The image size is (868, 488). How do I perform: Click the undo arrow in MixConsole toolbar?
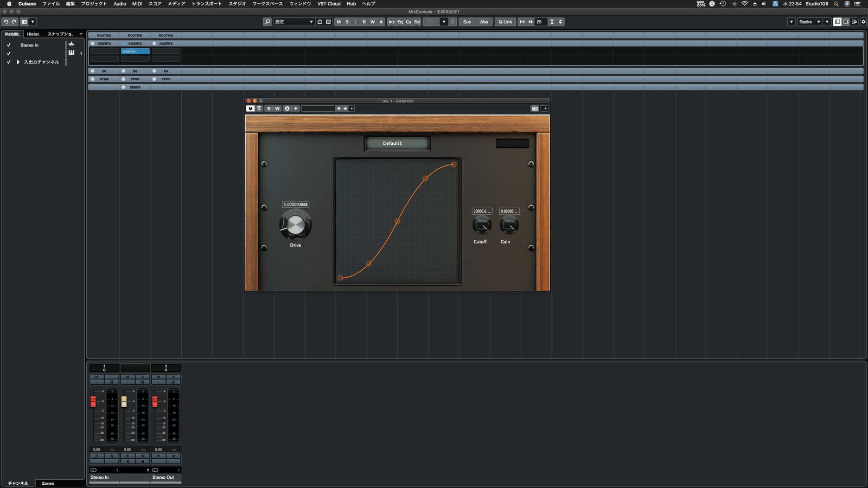(x=6, y=22)
